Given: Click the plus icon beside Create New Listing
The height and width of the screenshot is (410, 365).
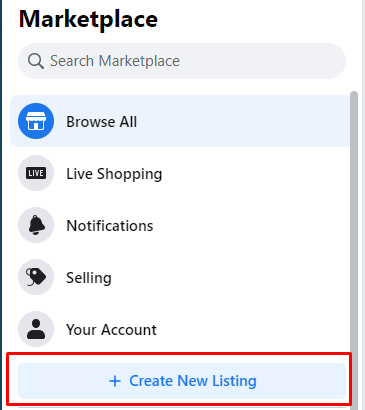Looking at the screenshot, I should point(115,381).
